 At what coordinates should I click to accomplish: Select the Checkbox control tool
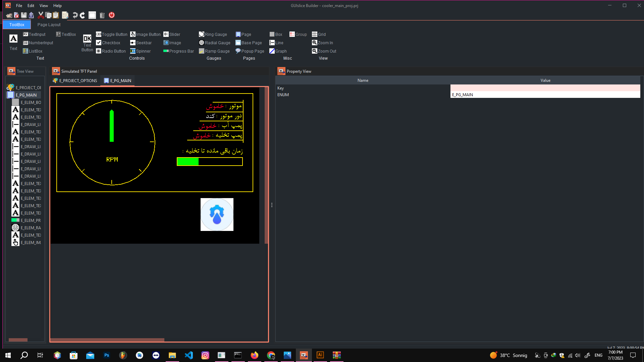point(108,43)
